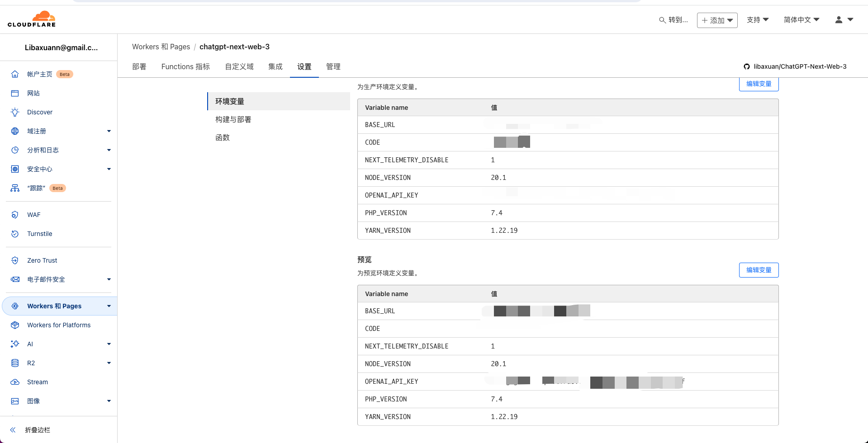868x443 pixels.
Task: Click the Cloudflare logo
Action: tap(32, 19)
